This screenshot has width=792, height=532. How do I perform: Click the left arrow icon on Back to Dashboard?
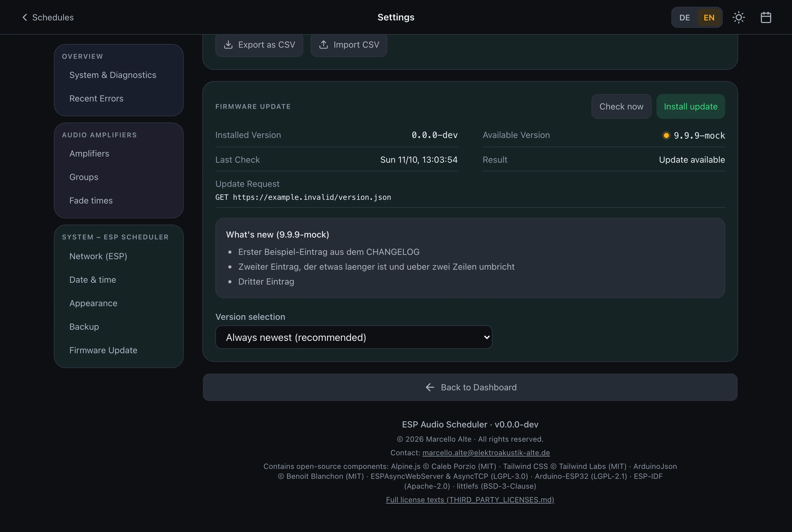tap(430, 387)
